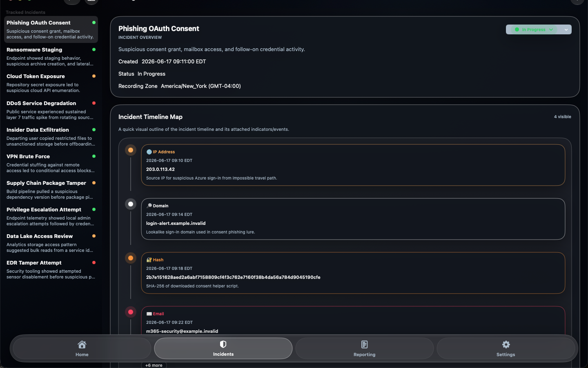Click the email m365-security@example.invalid

(182, 331)
